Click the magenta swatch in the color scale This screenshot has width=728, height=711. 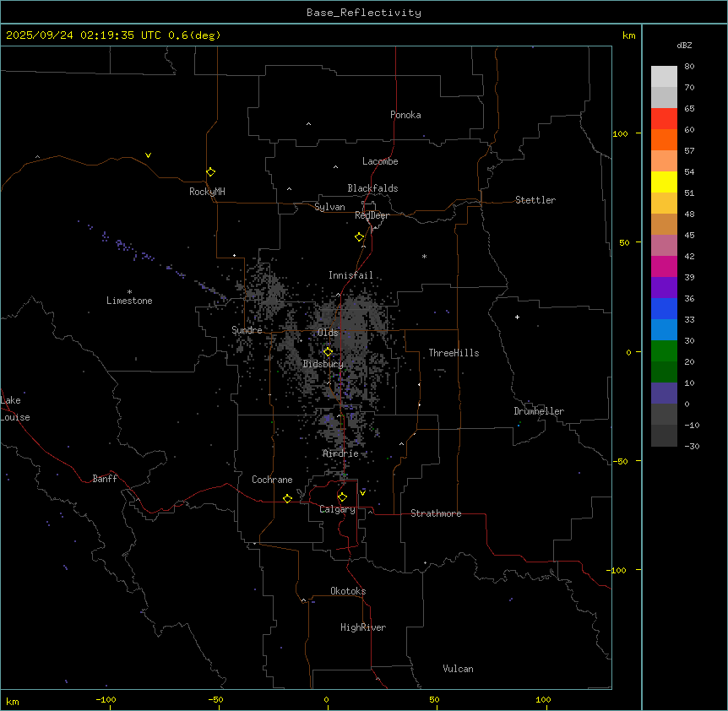pyautogui.click(x=664, y=266)
